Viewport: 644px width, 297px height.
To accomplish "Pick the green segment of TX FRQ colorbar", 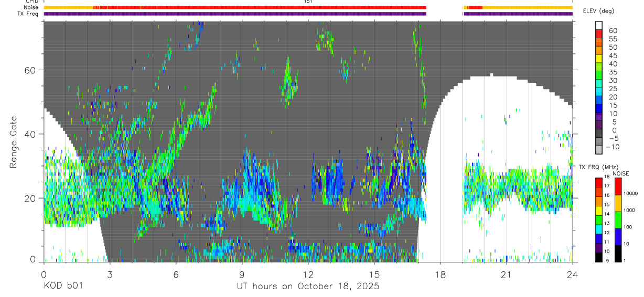I will coord(599,219).
